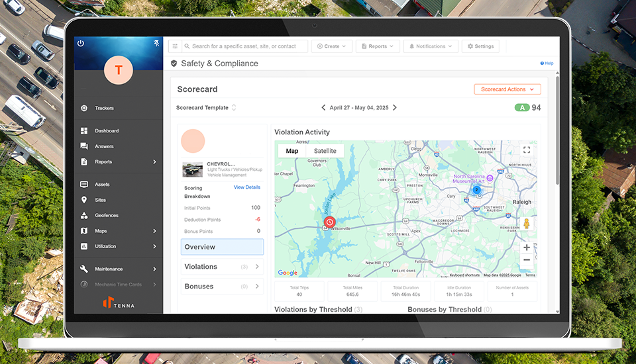Click the search filter icon

pos(175,46)
